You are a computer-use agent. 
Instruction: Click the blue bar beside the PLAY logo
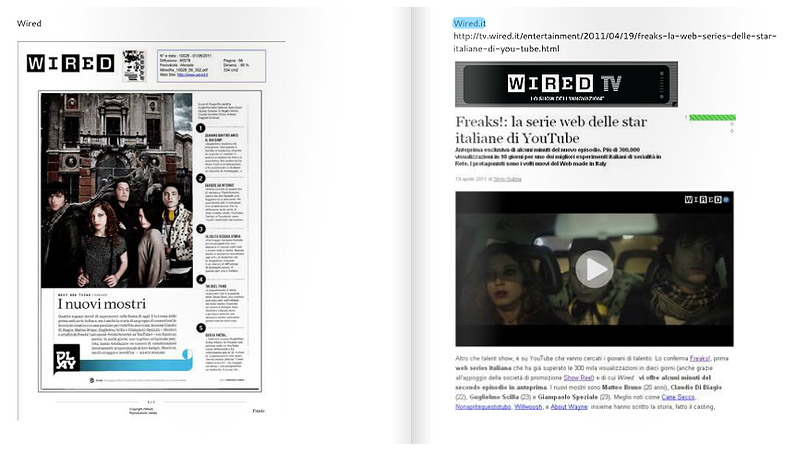click(x=136, y=364)
